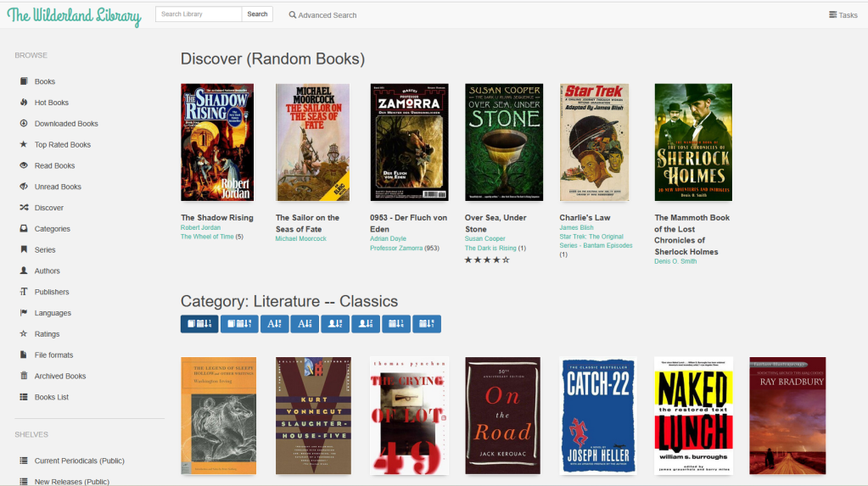Open The Shadow Rising cover
The height and width of the screenshot is (486, 868).
tap(217, 142)
